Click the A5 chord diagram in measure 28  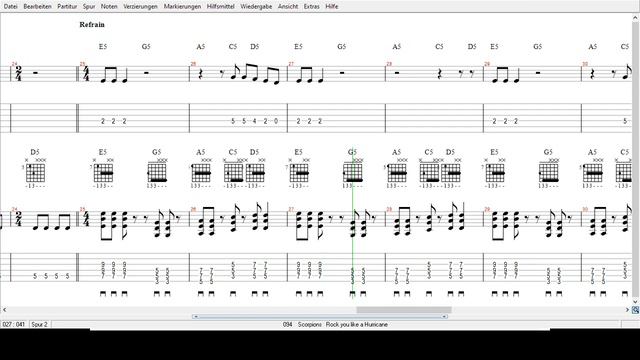point(397,172)
